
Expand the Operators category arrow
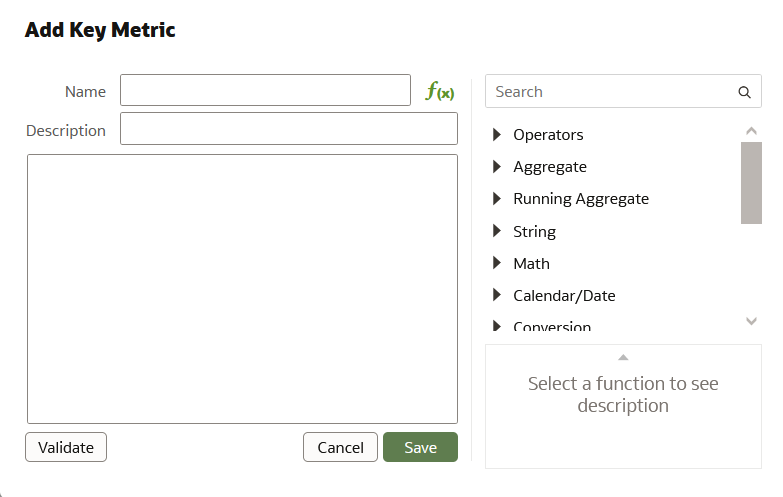497,135
